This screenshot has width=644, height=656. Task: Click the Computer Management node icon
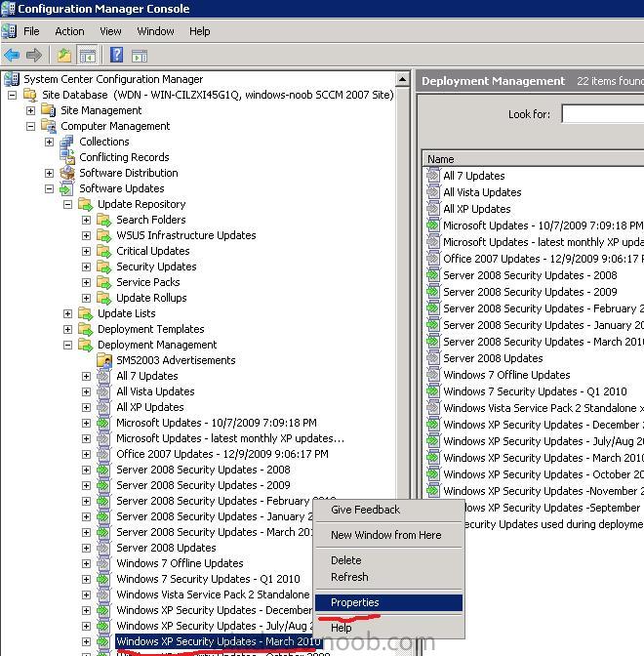49,126
